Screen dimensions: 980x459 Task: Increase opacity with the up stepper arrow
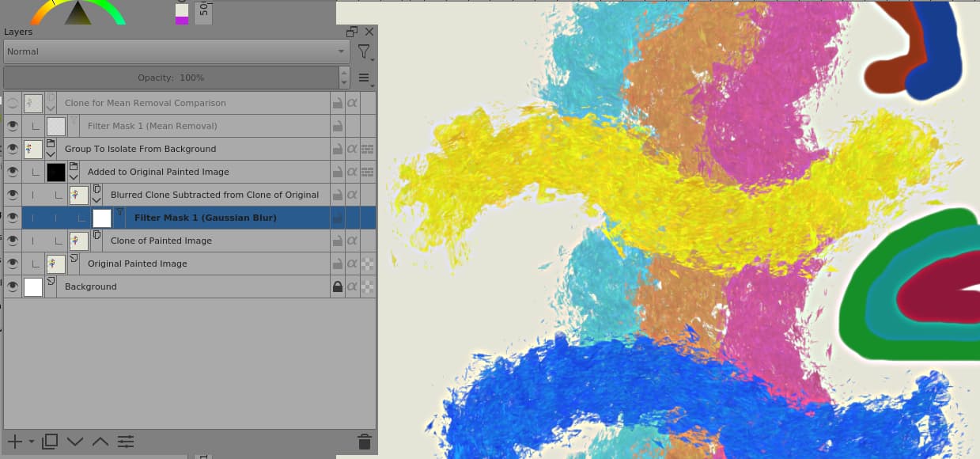click(x=344, y=73)
